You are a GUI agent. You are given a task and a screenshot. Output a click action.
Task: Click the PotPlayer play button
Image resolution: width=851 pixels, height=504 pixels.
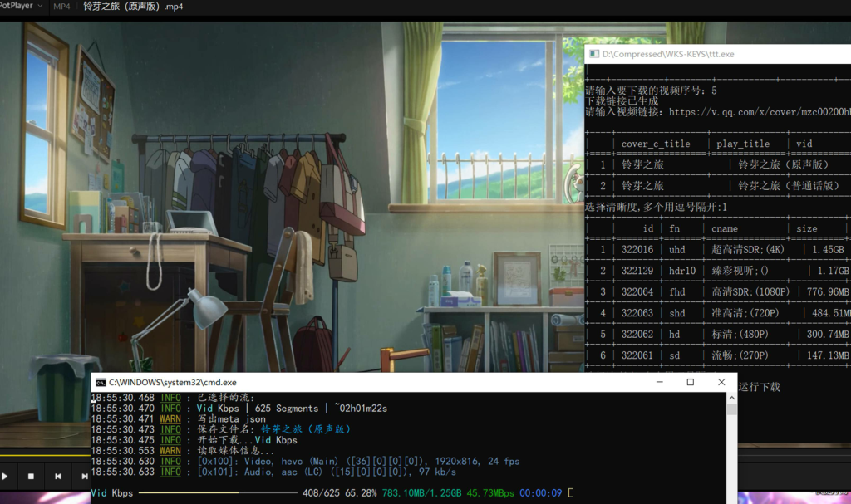point(4,477)
